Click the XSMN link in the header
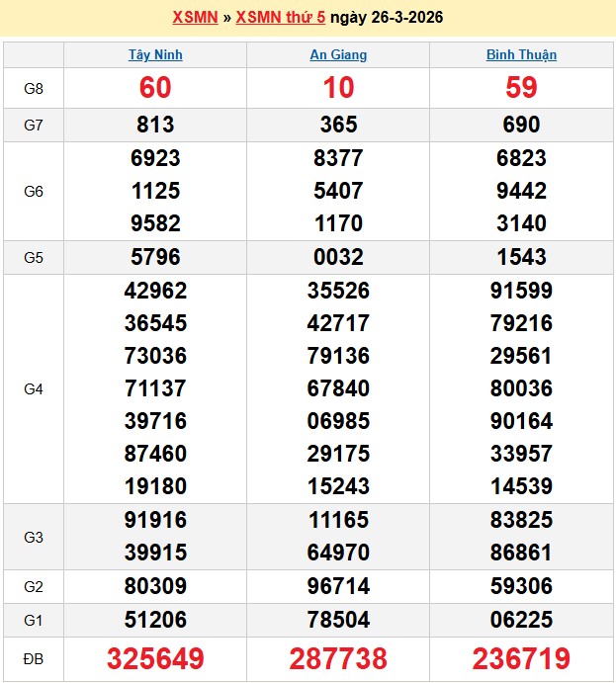 click(195, 17)
